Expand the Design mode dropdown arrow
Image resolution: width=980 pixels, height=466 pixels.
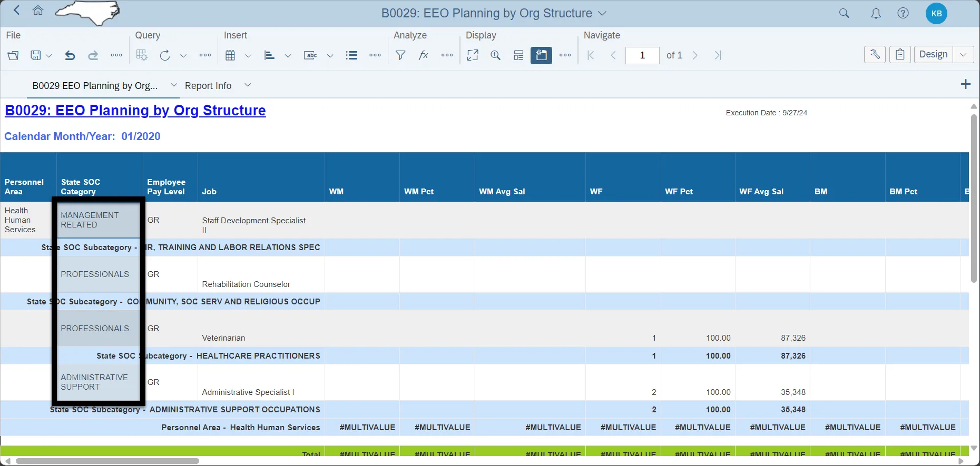[x=963, y=54]
